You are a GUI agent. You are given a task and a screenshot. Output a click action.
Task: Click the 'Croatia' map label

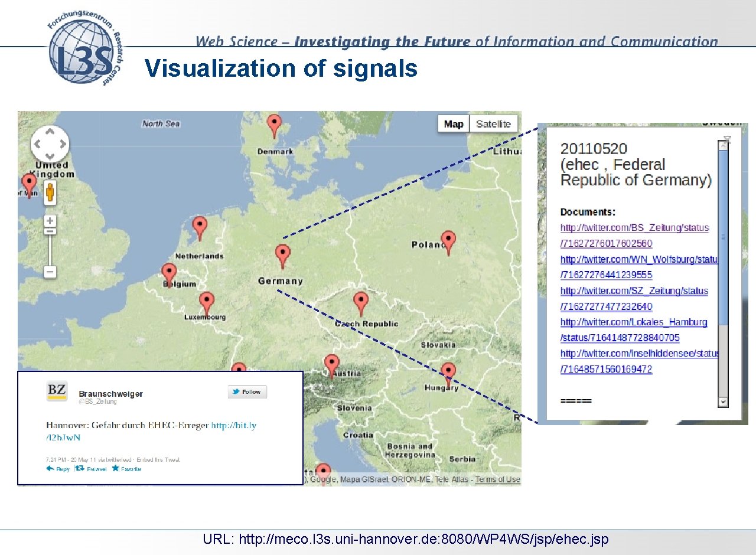coord(358,435)
